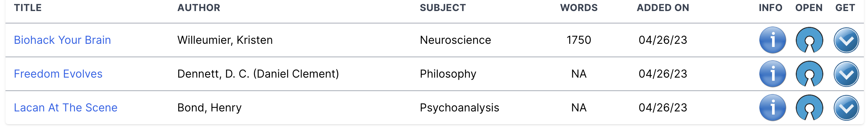Download Biohack Your Brain via get icon

[x=846, y=40]
